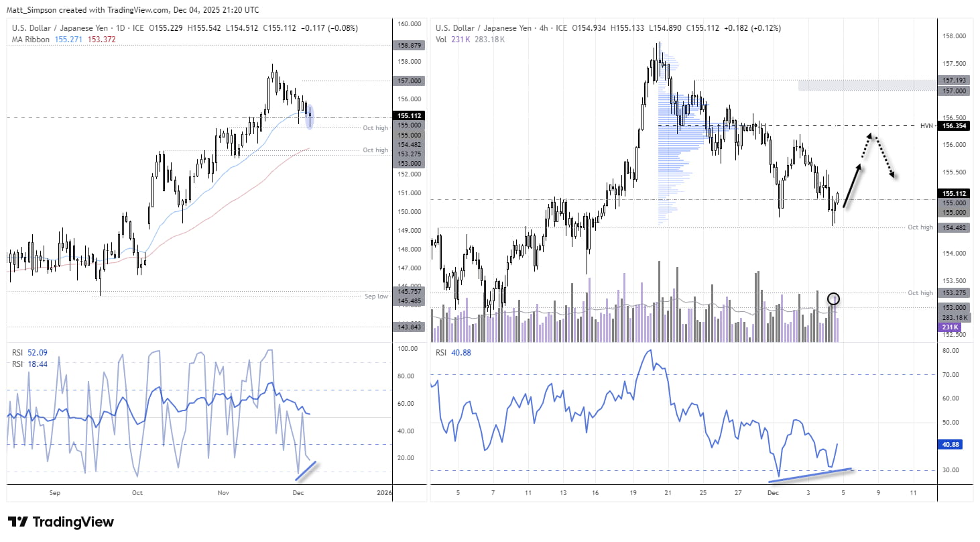Click the Matt_Simpson attribution text
The image size is (980, 542).
[x=32, y=10]
